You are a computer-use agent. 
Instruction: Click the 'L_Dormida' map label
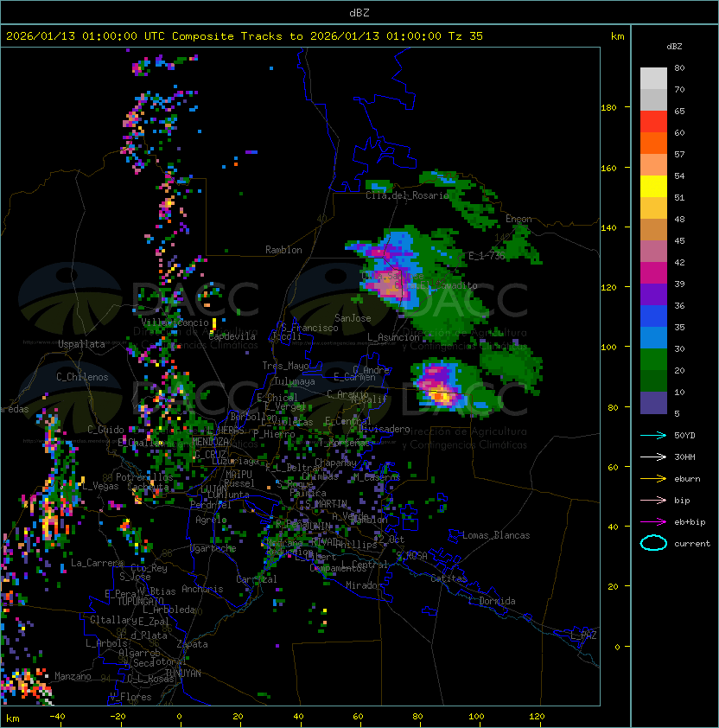pos(492,601)
